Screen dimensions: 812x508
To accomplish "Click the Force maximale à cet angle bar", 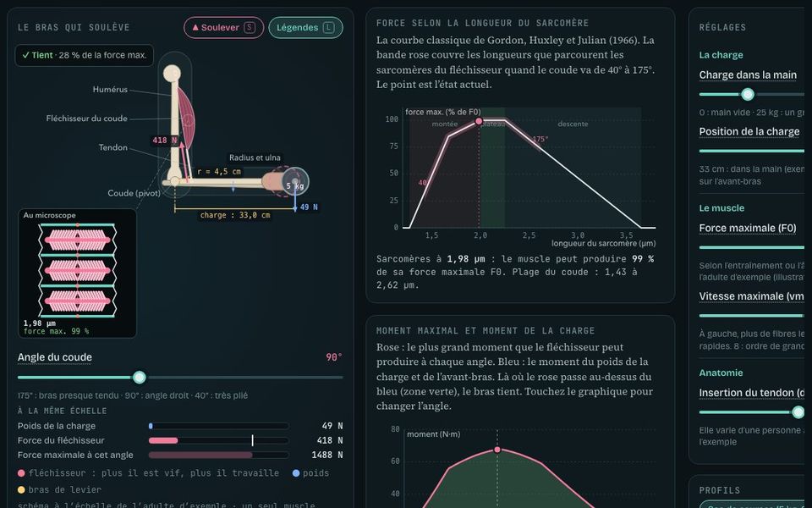I will (x=218, y=456).
